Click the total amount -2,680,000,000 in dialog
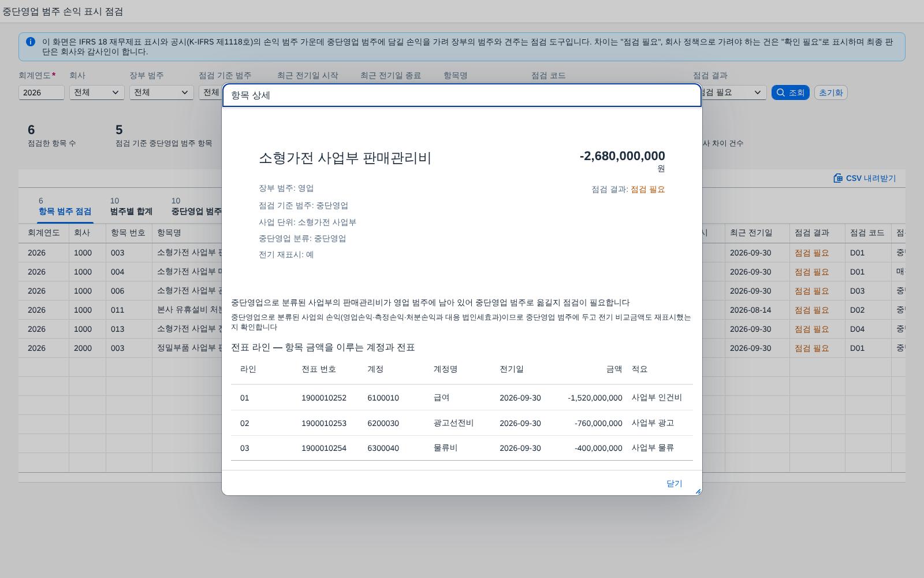 (622, 156)
